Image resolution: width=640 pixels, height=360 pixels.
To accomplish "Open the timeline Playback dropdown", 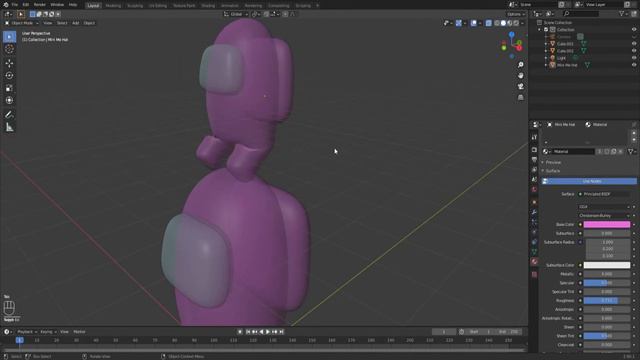I will [27, 332].
